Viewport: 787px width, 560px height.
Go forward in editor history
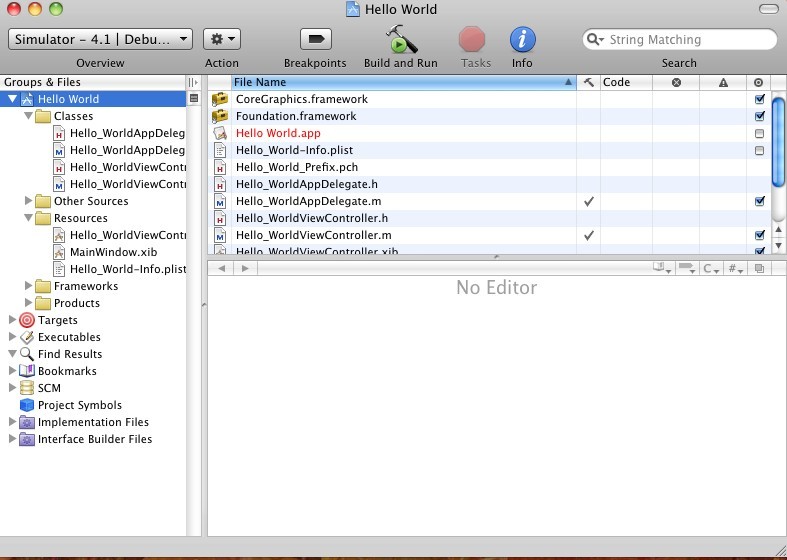coord(245,268)
